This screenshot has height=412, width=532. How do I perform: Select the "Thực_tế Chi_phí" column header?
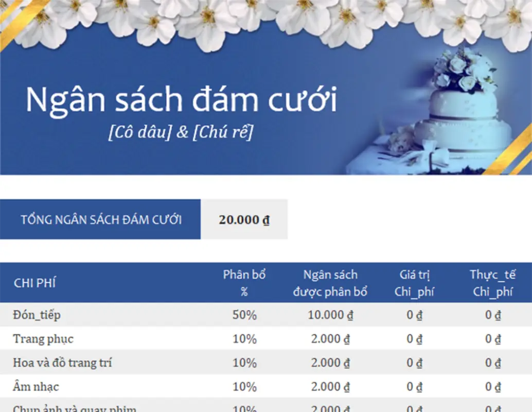(493, 283)
